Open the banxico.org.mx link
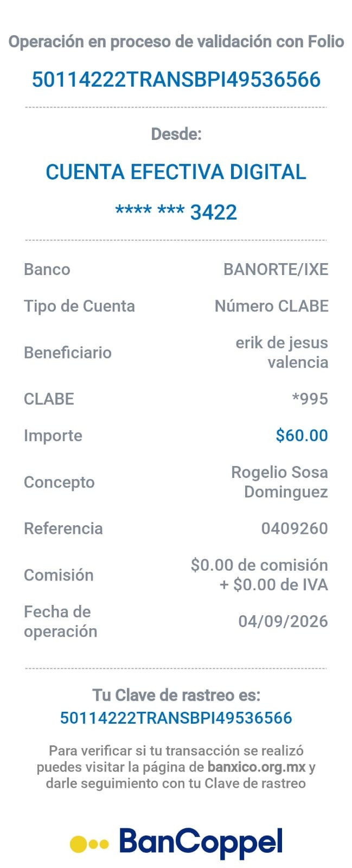This screenshot has width=352, height=868. 257,767
